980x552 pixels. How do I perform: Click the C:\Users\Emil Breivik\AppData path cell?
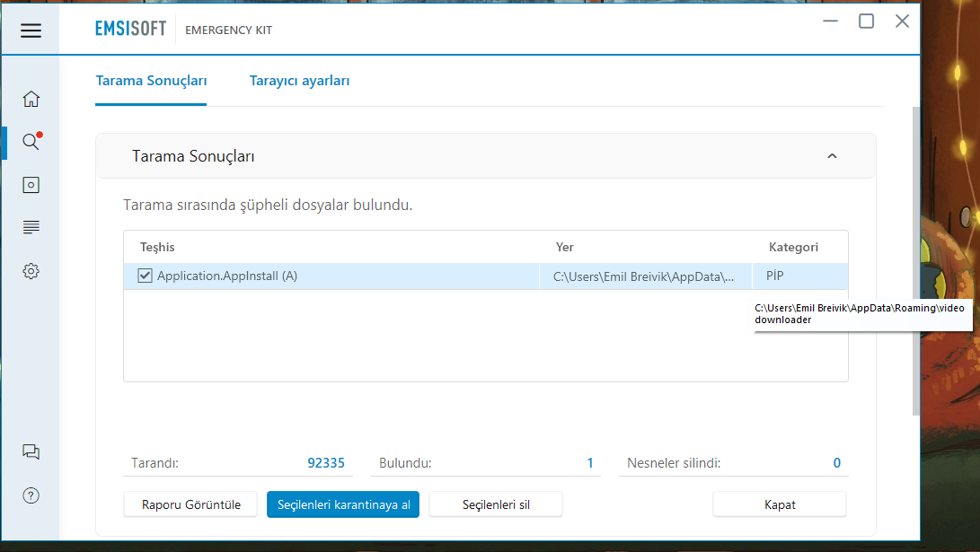click(x=644, y=276)
